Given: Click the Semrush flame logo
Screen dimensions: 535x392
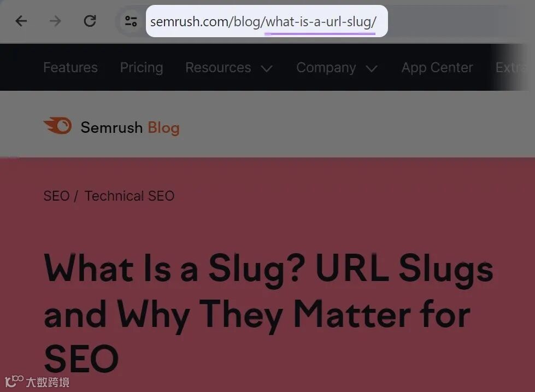Looking at the screenshot, I should [x=58, y=126].
